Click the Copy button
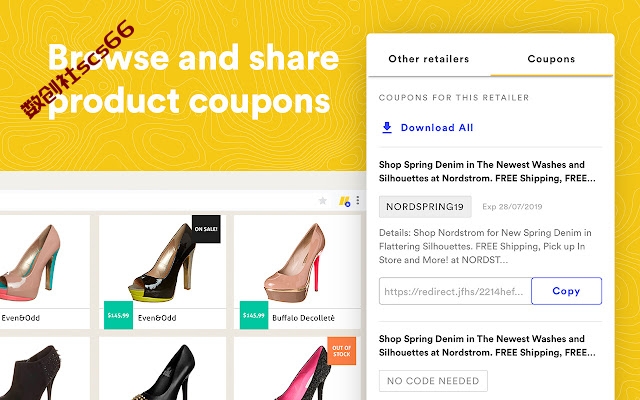640x400 pixels. pyautogui.click(x=567, y=291)
